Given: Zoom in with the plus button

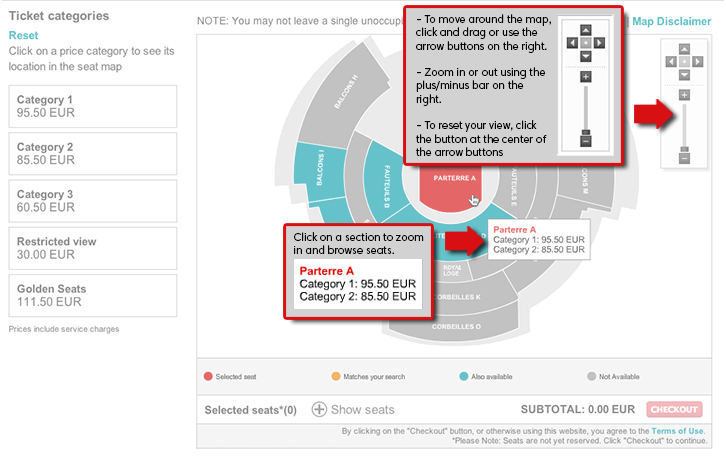Looking at the screenshot, I should pyautogui.click(x=684, y=95).
